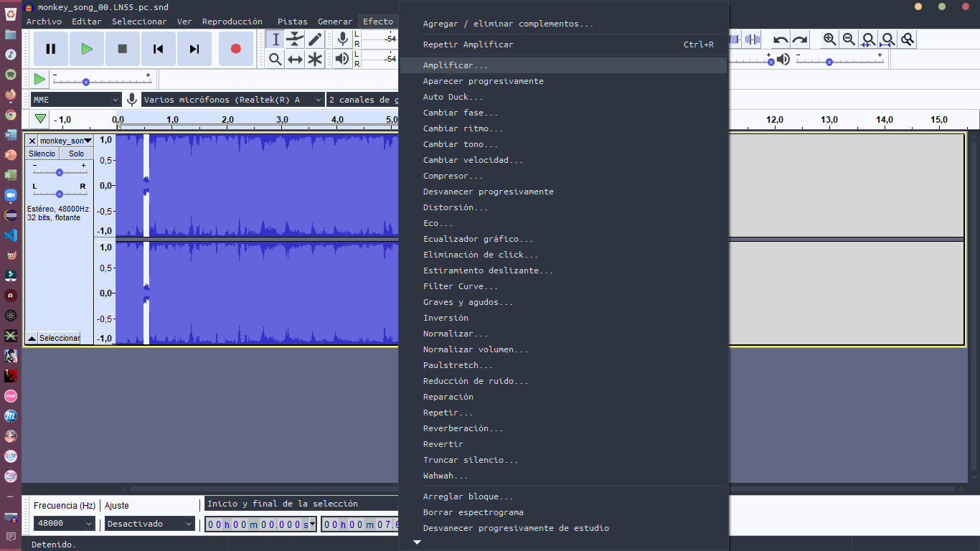Start playback with the large Play button

87,49
